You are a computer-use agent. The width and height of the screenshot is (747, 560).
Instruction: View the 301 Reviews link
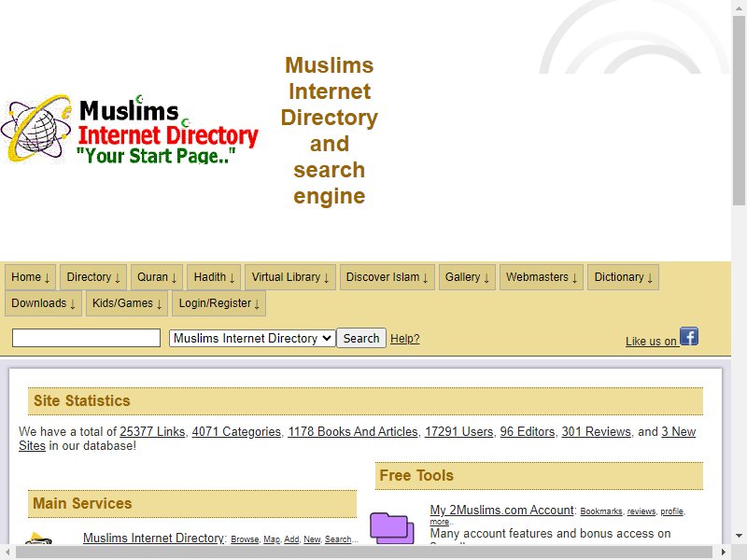click(596, 431)
